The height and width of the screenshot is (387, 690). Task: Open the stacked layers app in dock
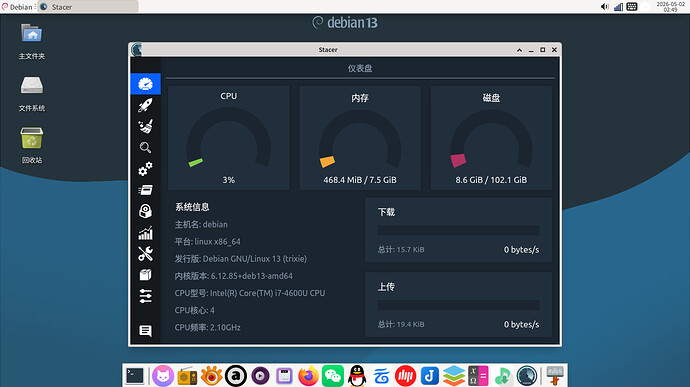pos(454,376)
